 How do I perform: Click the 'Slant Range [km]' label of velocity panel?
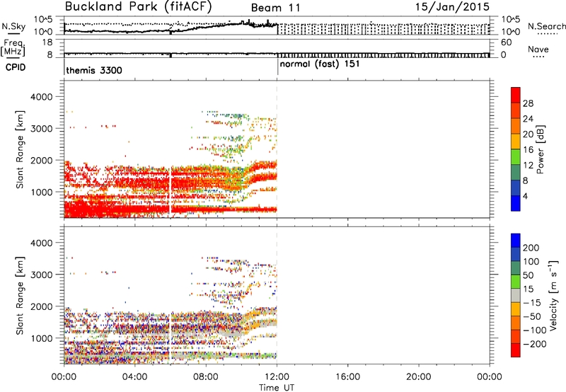pyautogui.click(x=20, y=296)
